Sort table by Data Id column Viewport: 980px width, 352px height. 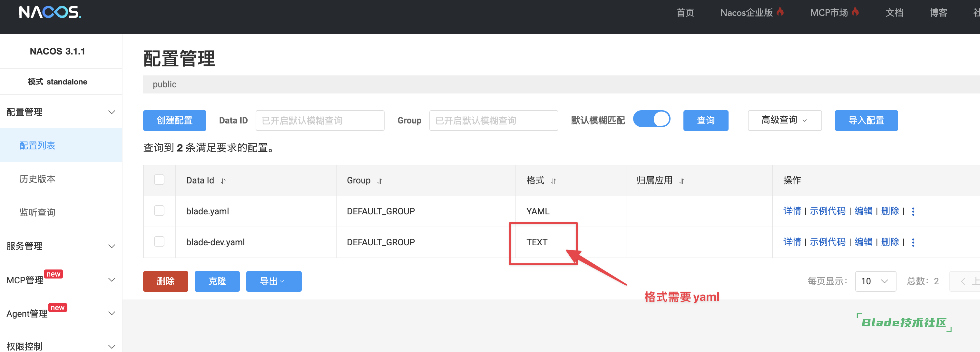[x=223, y=181]
